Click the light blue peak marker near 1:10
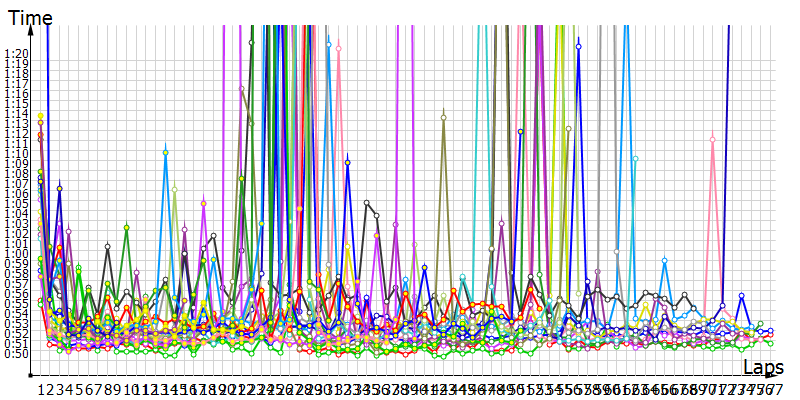The width and height of the screenshot is (800, 400). [166, 153]
